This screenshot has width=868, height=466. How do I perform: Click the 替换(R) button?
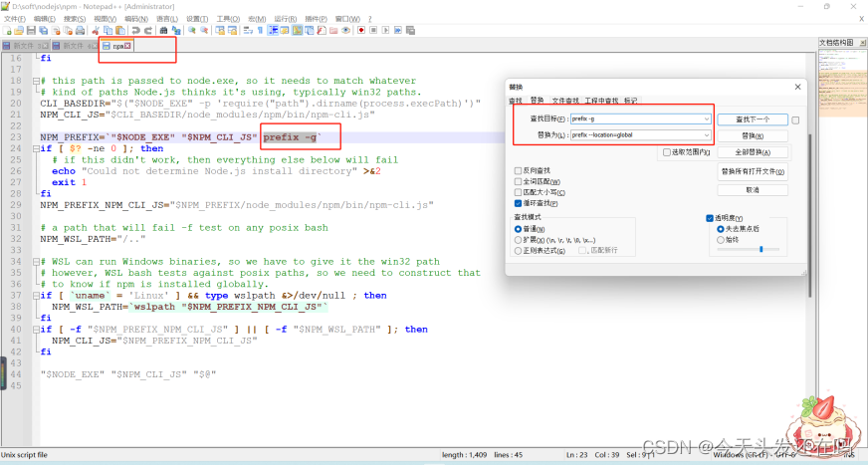pos(753,135)
